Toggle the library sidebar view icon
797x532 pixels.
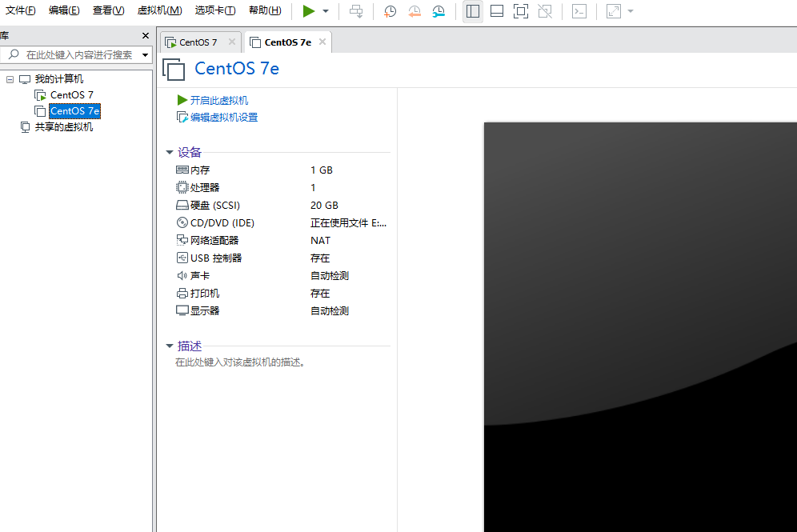click(473, 11)
